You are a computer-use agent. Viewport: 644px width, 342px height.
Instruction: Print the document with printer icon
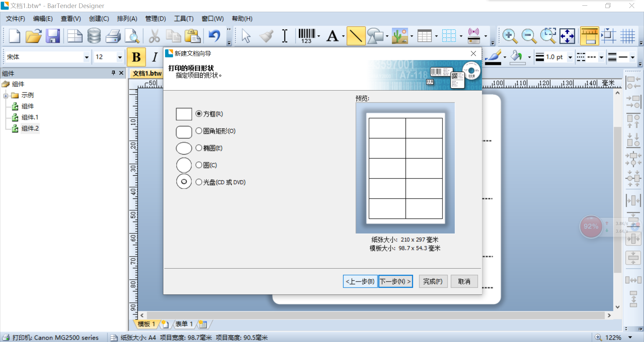pos(113,36)
